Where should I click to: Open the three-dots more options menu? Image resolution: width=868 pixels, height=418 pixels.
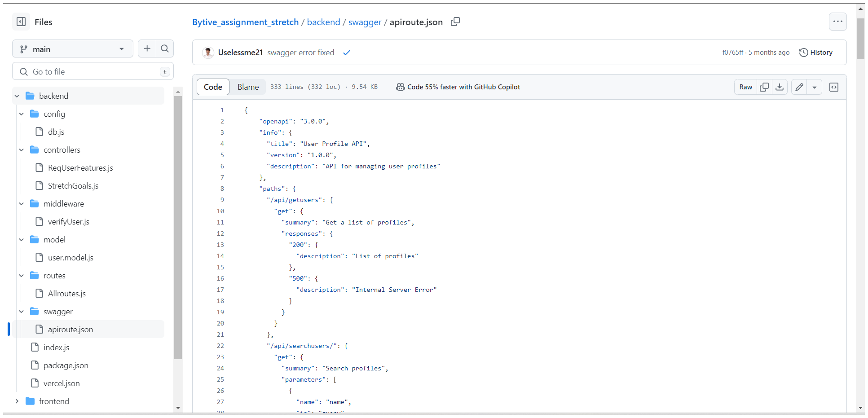pyautogui.click(x=837, y=22)
